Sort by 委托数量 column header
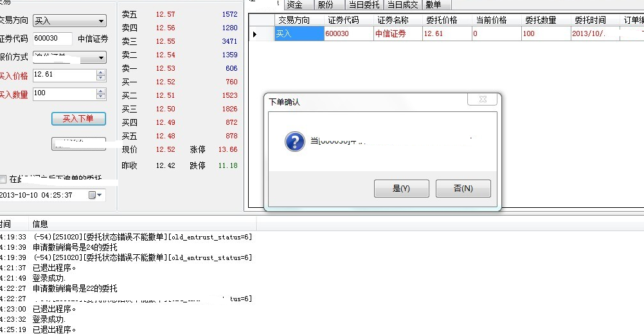The height and width of the screenshot is (334, 644). point(546,20)
